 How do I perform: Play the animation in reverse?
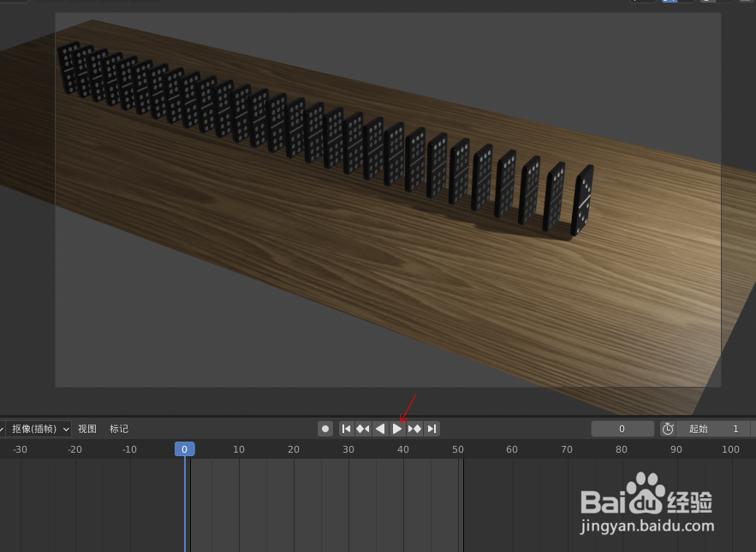[380, 429]
